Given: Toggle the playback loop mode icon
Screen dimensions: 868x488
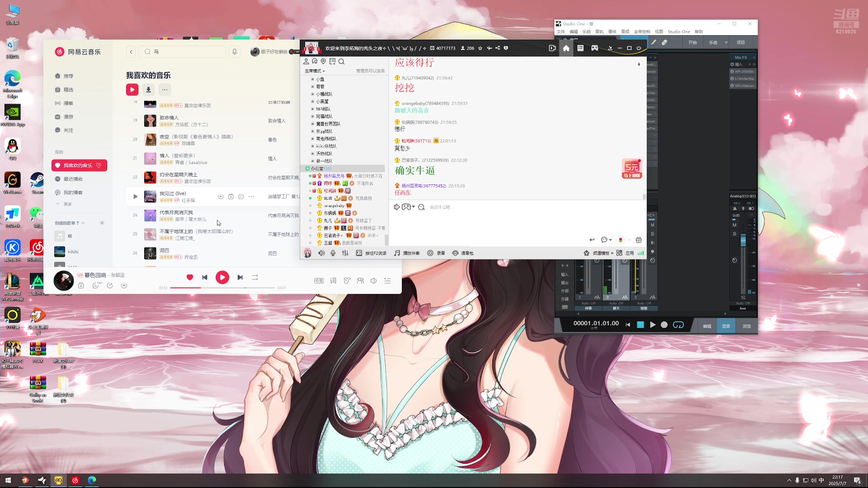Looking at the screenshot, I should [255, 277].
